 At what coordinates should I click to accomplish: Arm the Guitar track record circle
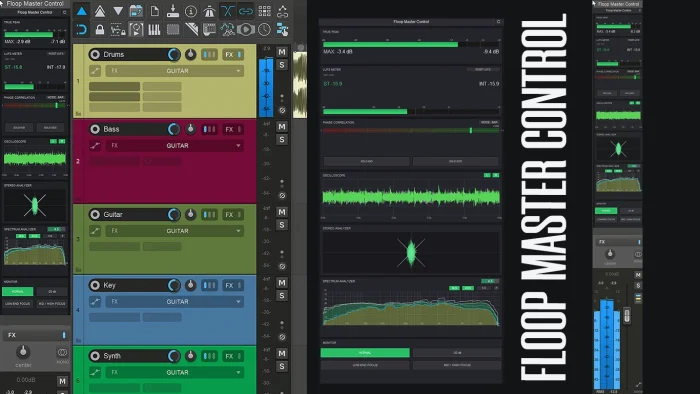95,215
